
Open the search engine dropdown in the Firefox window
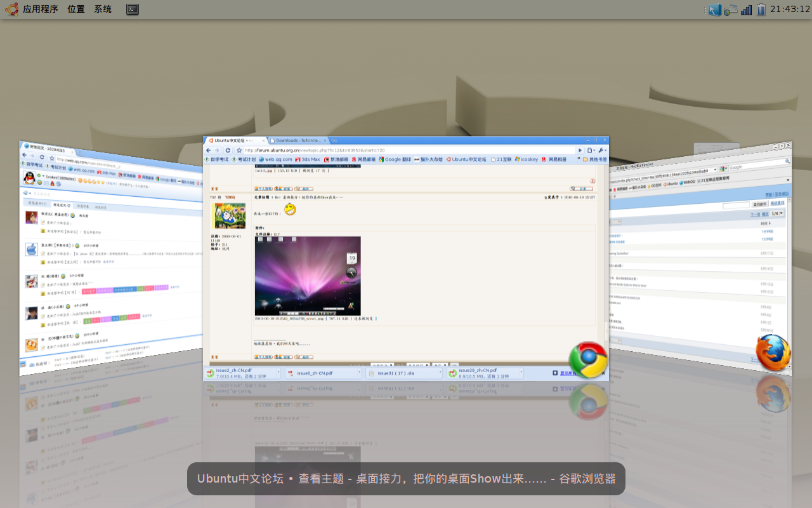pyautogui.click(x=723, y=168)
